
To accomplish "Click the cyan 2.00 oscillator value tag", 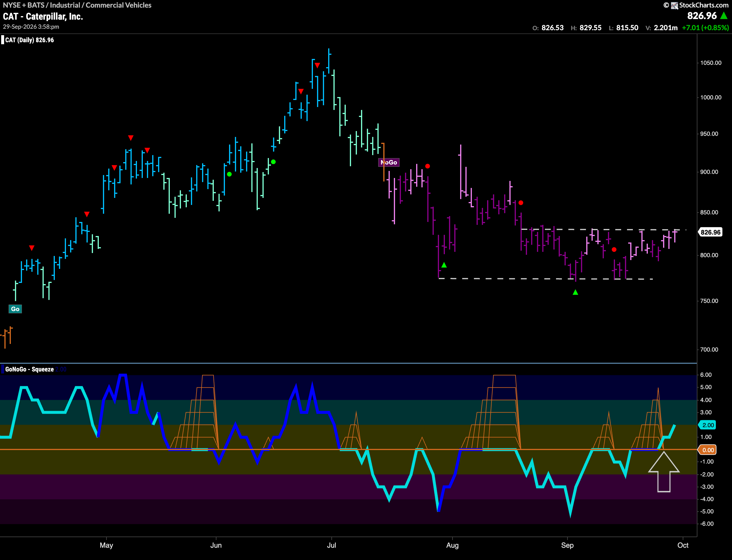I will [708, 425].
